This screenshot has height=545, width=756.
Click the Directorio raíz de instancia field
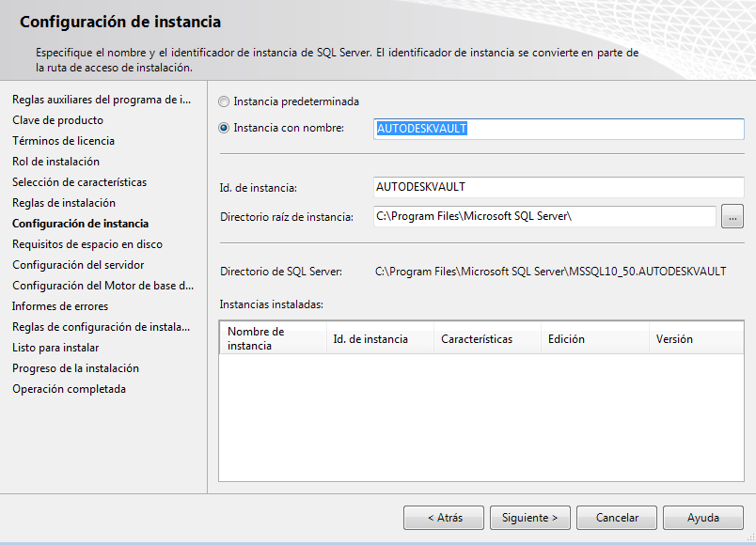point(544,216)
